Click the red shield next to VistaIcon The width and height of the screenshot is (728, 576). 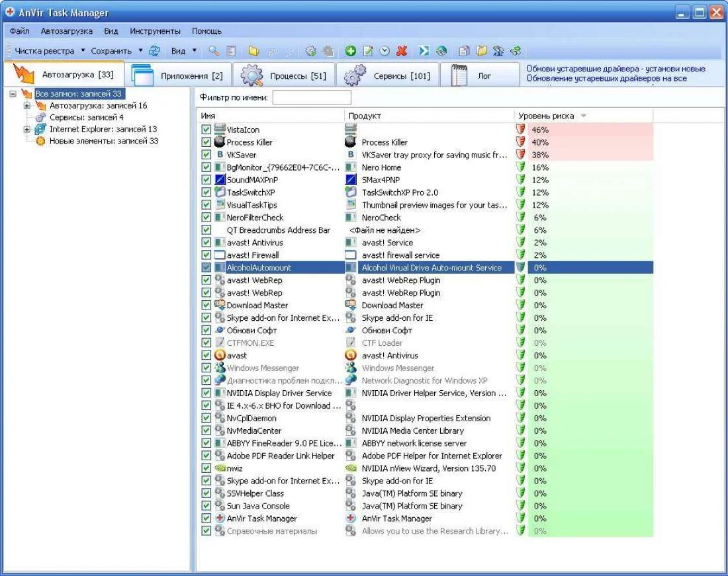(520, 130)
